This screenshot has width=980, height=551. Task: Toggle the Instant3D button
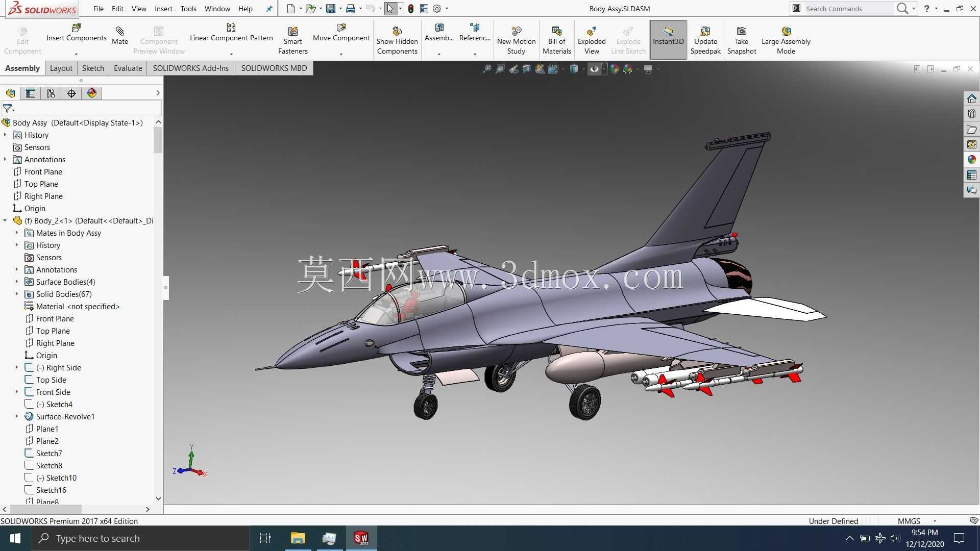pyautogui.click(x=668, y=40)
